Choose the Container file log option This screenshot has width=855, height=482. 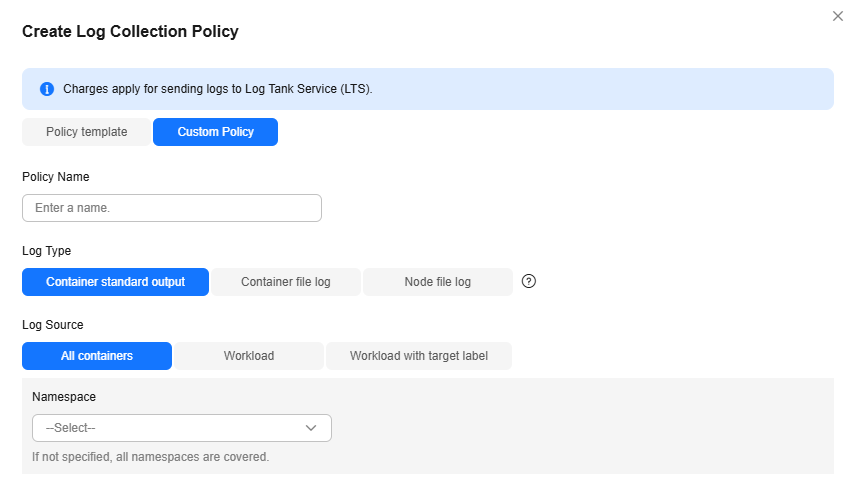(x=286, y=282)
